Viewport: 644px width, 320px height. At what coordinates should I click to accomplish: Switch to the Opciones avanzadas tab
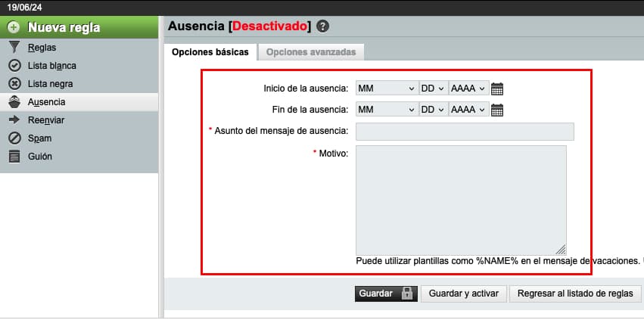[311, 52]
